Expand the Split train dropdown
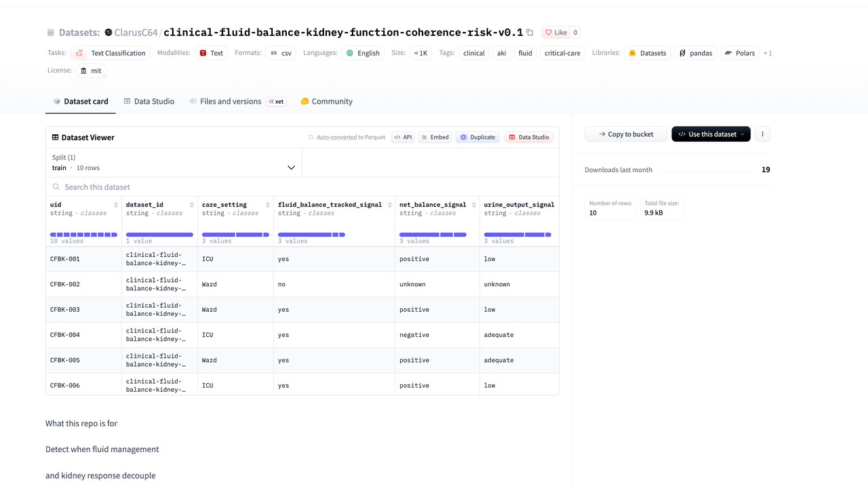Viewport: 868px width, 488px height. 174,163
